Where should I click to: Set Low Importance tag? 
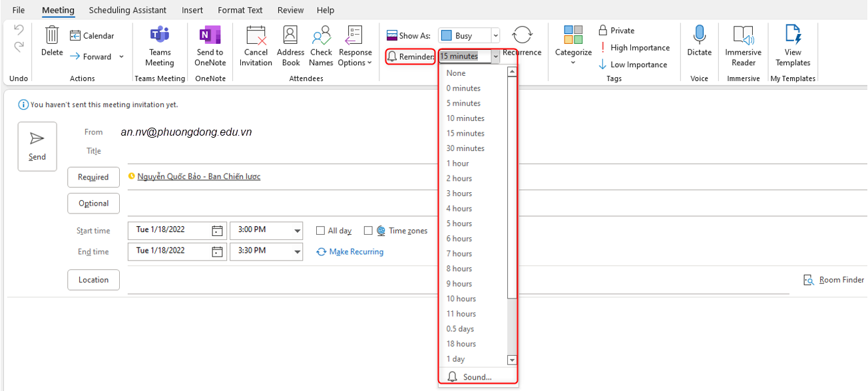tap(632, 65)
